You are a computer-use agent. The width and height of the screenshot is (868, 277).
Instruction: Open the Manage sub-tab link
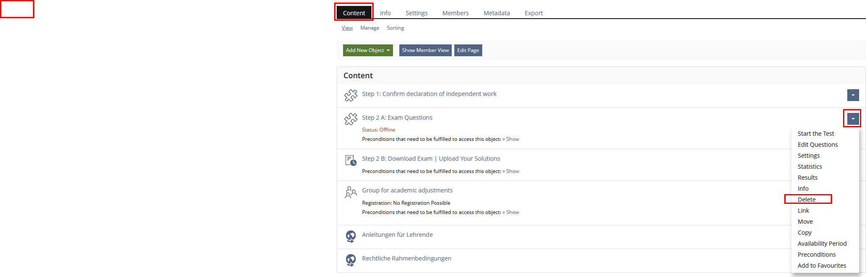click(x=369, y=28)
